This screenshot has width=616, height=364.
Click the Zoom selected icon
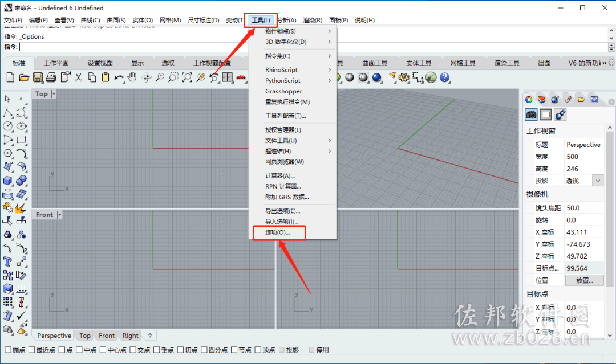click(x=201, y=77)
